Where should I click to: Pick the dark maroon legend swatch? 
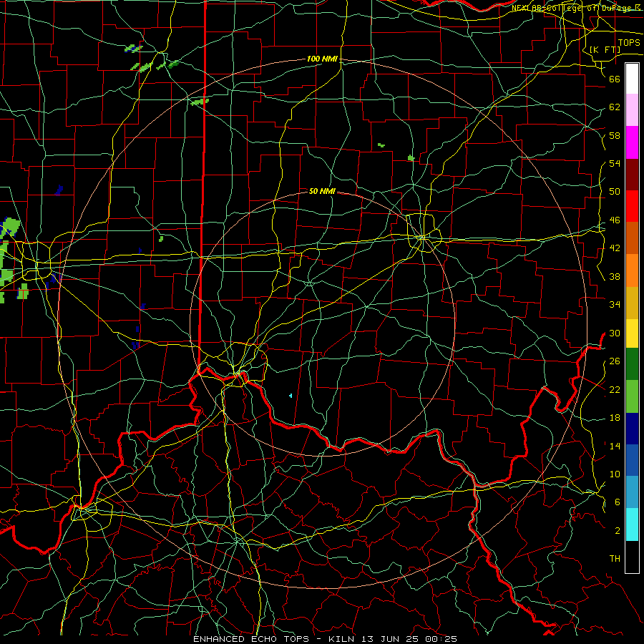tap(632, 175)
